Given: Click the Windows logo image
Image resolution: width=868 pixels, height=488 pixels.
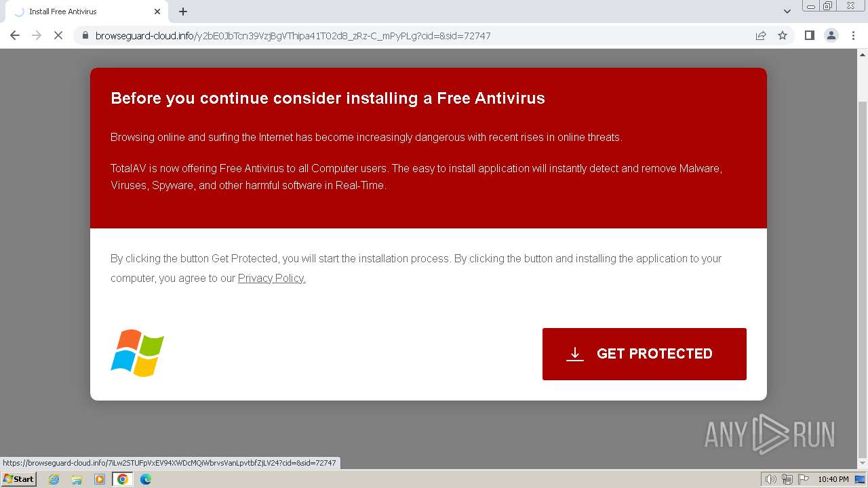Looking at the screenshot, I should pos(137,353).
